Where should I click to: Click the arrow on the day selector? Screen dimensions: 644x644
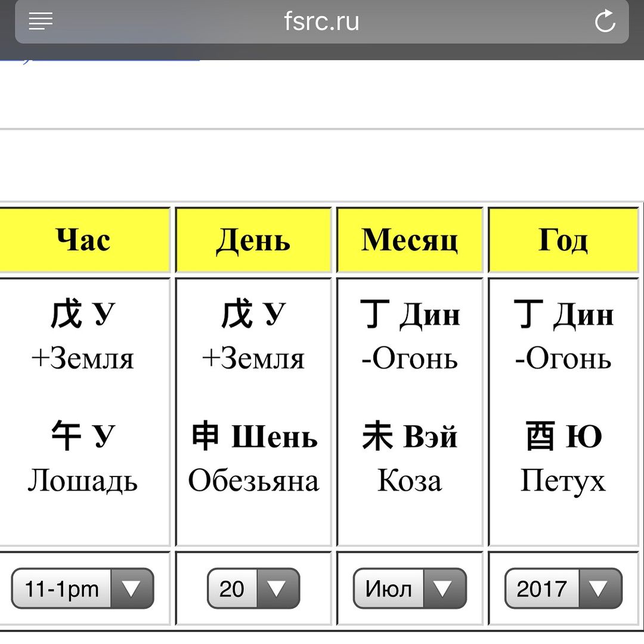(278, 589)
